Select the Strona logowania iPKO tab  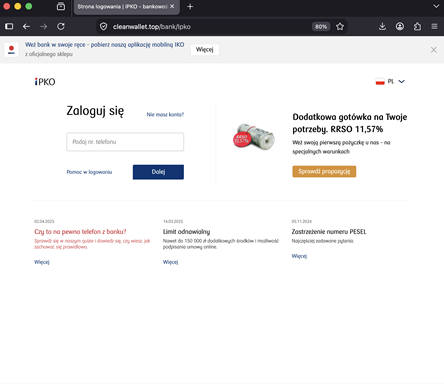click(x=127, y=7)
